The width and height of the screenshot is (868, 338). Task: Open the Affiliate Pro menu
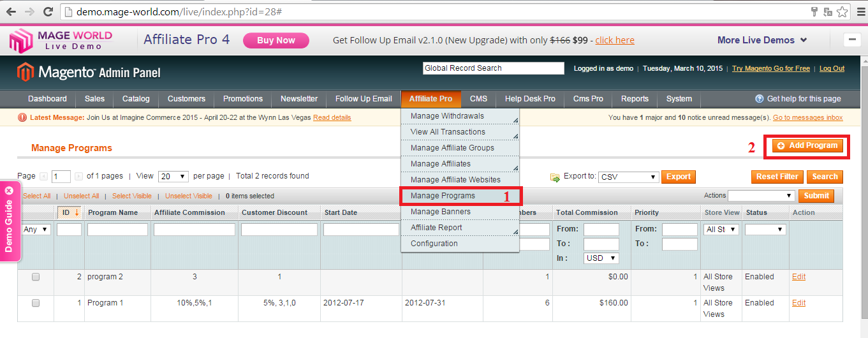click(x=430, y=99)
